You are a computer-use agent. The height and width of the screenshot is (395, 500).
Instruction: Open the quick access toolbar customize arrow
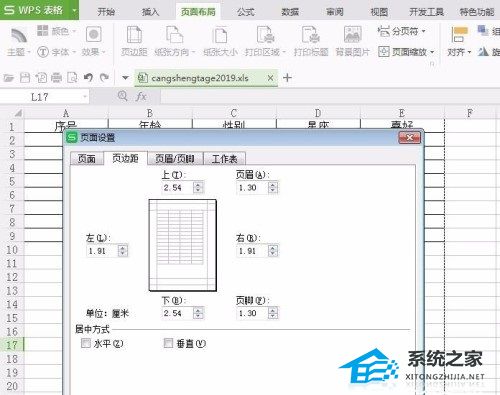(x=125, y=78)
